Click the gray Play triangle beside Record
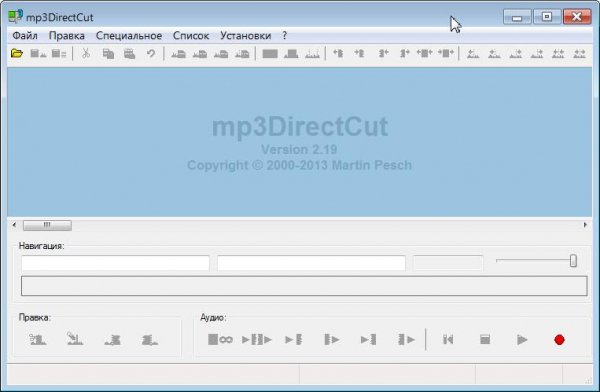The height and width of the screenshot is (392, 600). pos(522,340)
